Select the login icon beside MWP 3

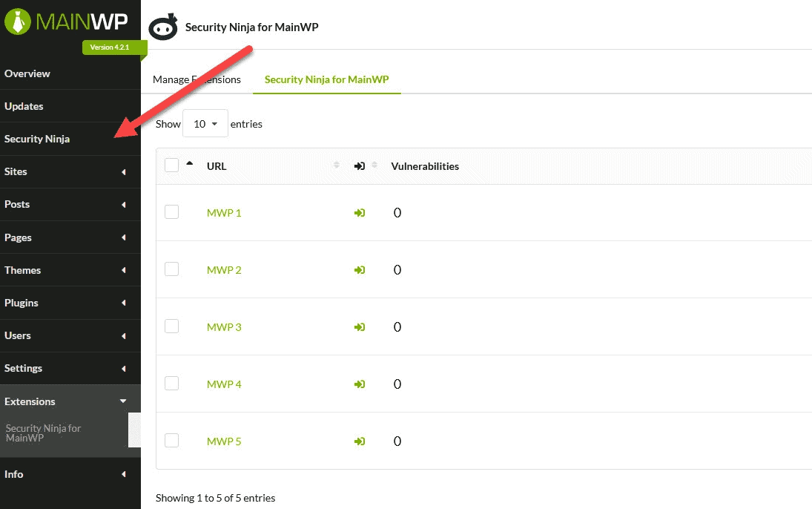click(360, 326)
